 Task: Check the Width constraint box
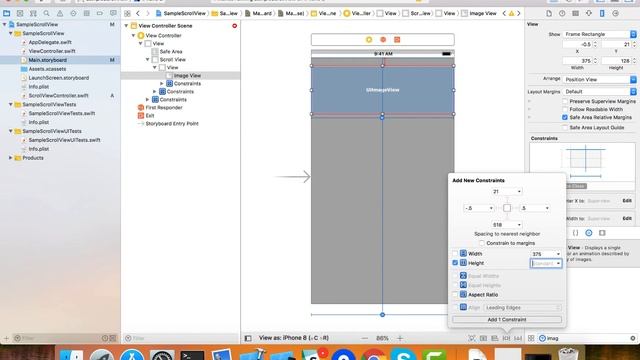pos(455,253)
